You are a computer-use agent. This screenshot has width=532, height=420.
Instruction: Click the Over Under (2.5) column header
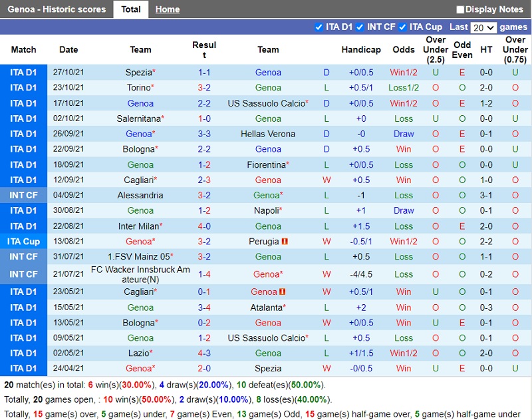pos(436,49)
